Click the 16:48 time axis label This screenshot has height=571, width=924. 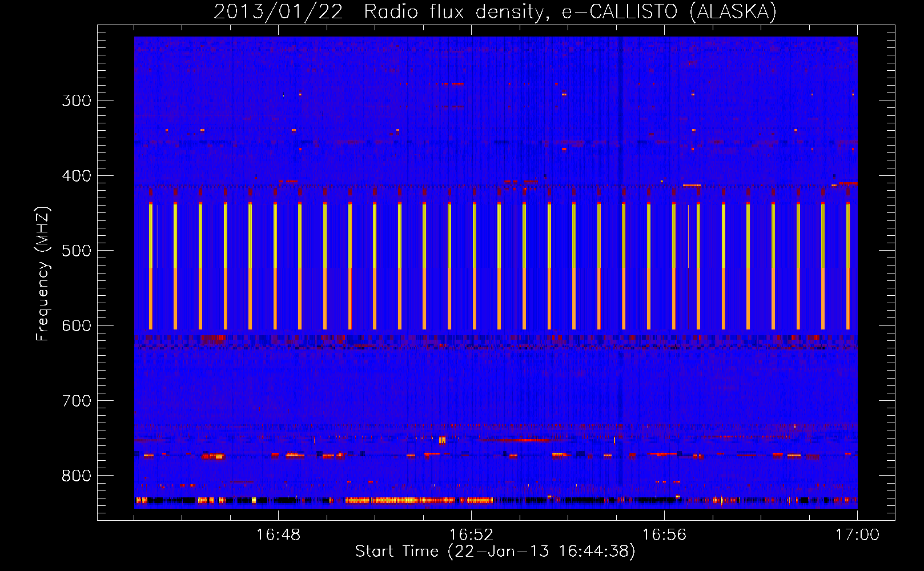tap(278, 534)
